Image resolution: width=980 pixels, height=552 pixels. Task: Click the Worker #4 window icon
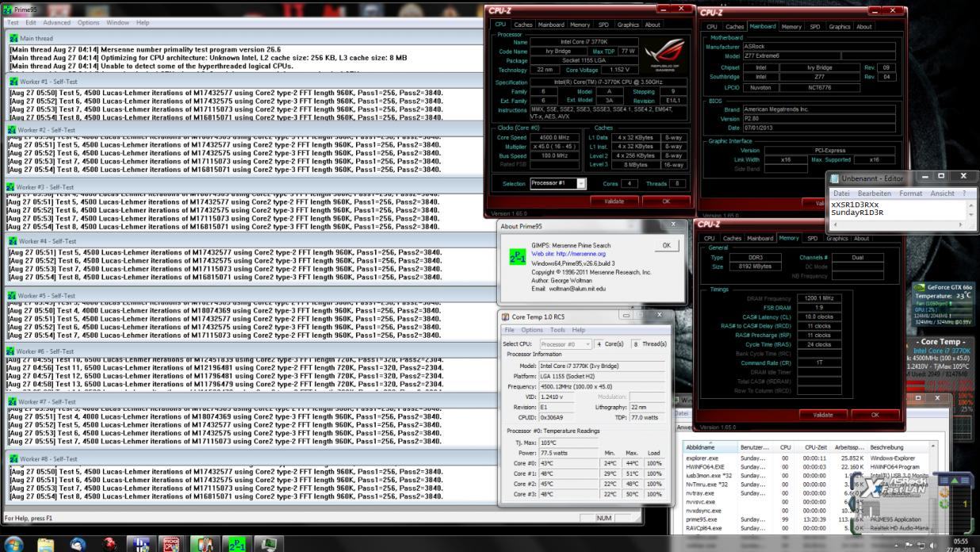pos(11,241)
